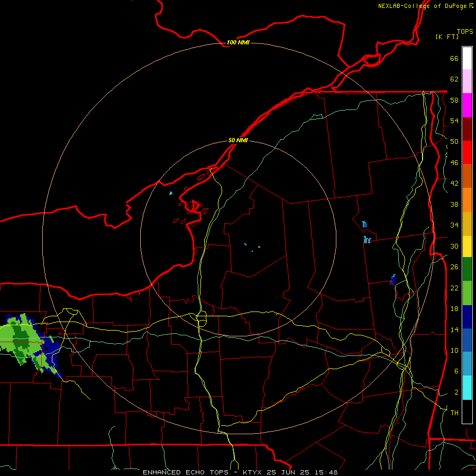Click the 66 legend value
The width and height of the screenshot is (476, 476).
(454, 58)
